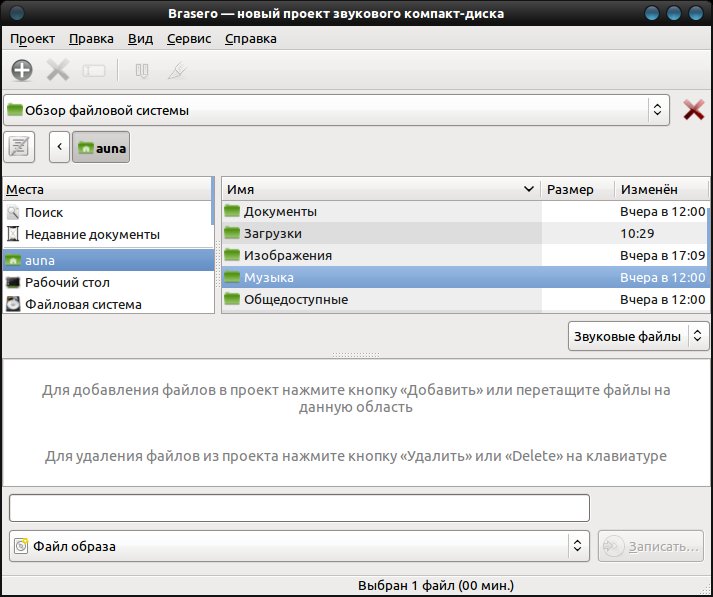Click the status text Выбран 1 файл

click(x=436, y=585)
